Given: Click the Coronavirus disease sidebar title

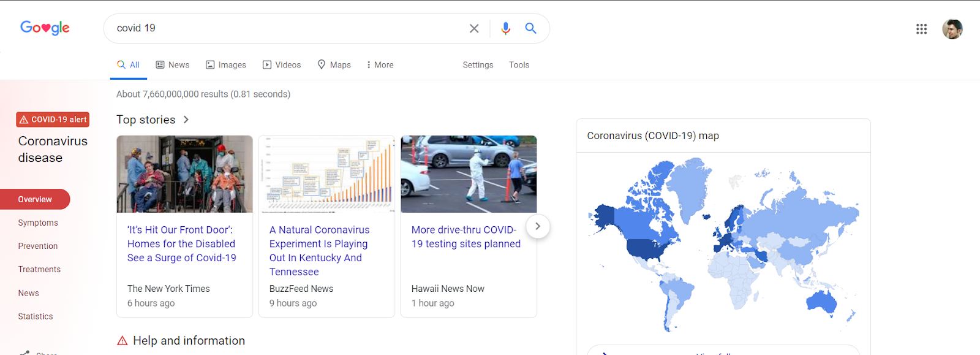Looking at the screenshot, I should coord(53,150).
